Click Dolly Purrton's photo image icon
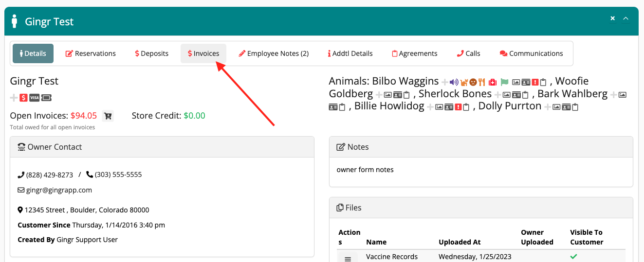Image resolution: width=644 pixels, height=262 pixels. click(x=556, y=107)
